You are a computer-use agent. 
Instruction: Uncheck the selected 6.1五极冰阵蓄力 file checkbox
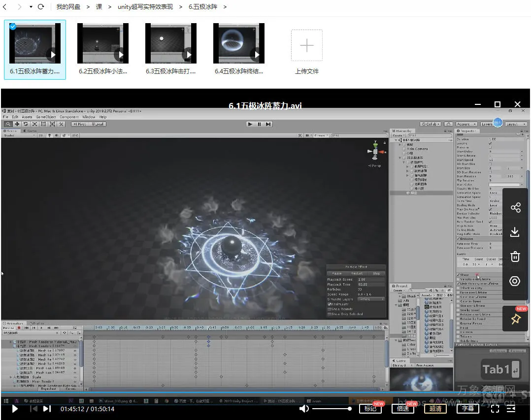point(13,27)
